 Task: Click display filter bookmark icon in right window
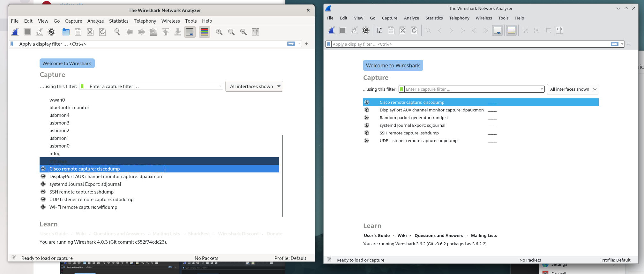[328, 44]
